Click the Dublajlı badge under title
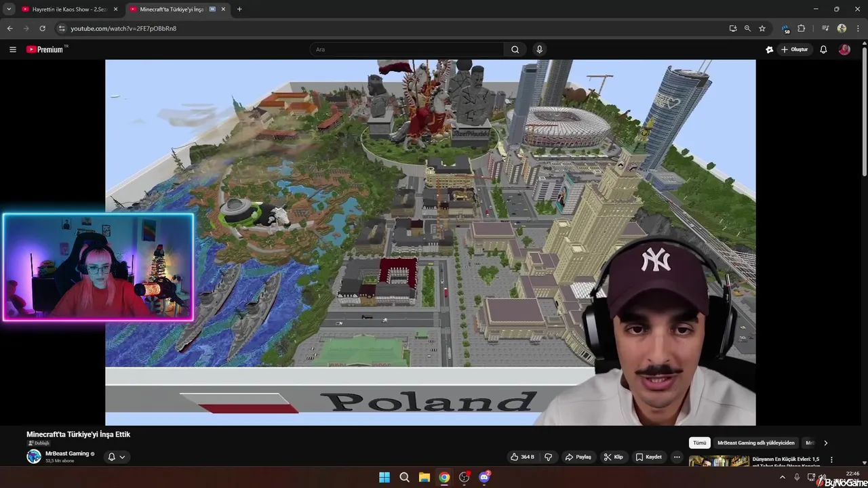Screen dimensions: 868x488 point(39,443)
